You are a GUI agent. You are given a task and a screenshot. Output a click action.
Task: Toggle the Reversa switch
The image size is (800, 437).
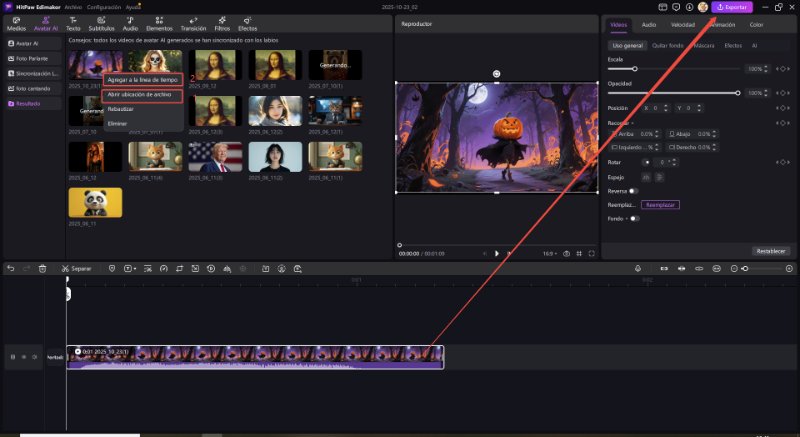tap(633, 190)
